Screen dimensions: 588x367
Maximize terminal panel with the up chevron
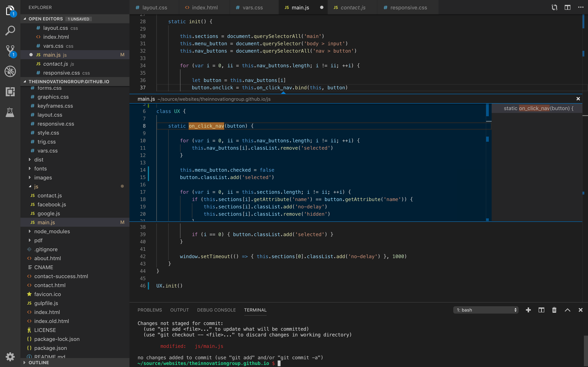567,310
